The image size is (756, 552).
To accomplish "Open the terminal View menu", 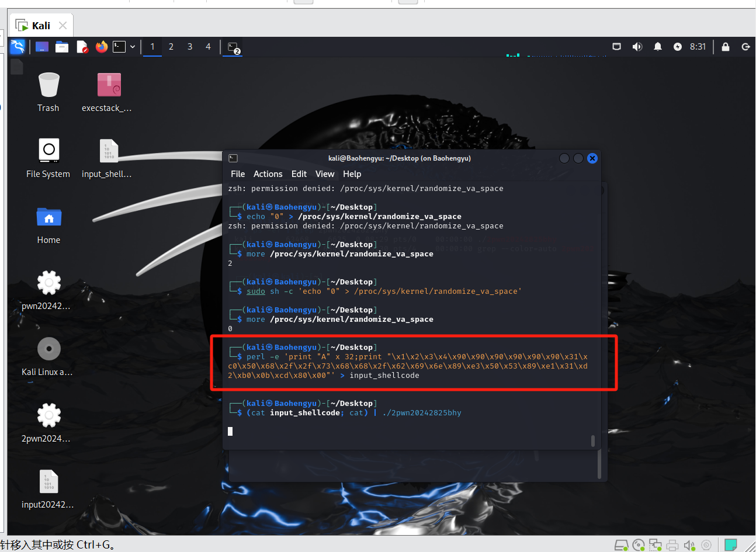I will click(325, 174).
